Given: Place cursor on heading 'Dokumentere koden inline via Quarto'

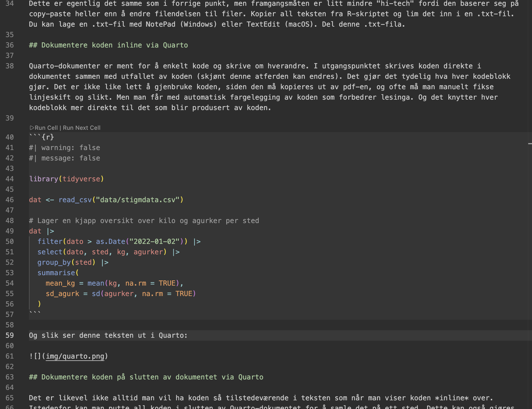Looking at the screenshot, I should pyautogui.click(x=114, y=45).
